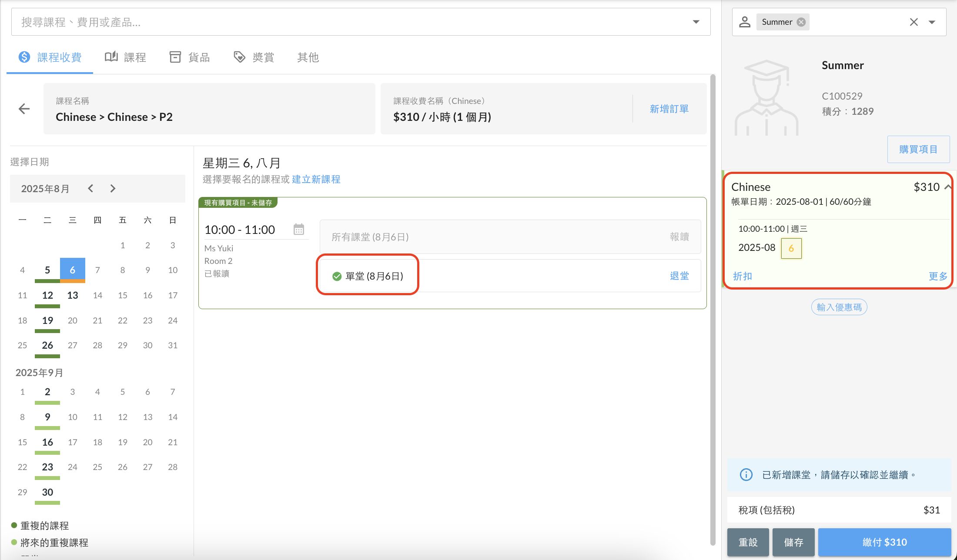Click 報讀 for 所有課堂 (8月6日)
The width and height of the screenshot is (957, 560).
click(x=679, y=237)
